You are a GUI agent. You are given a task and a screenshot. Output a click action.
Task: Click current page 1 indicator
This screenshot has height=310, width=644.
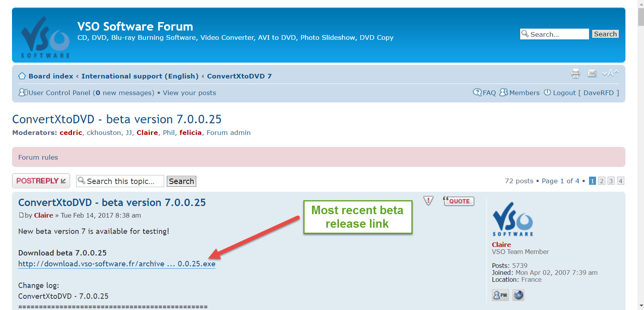[593, 181]
